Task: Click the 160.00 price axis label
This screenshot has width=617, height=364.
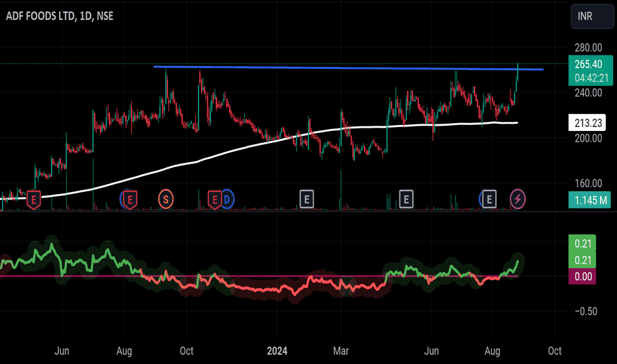Action: [x=588, y=183]
